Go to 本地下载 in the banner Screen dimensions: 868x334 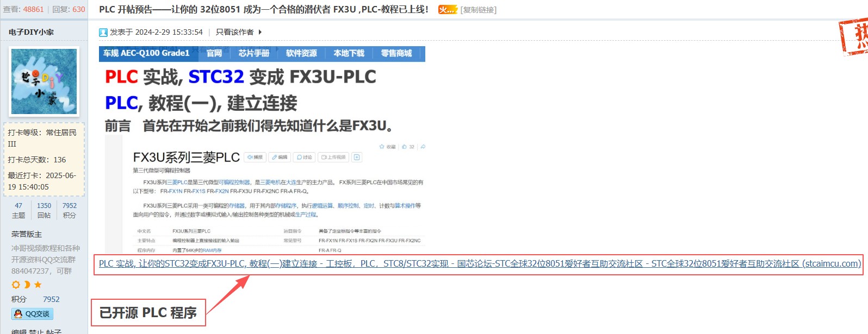click(x=349, y=53)
